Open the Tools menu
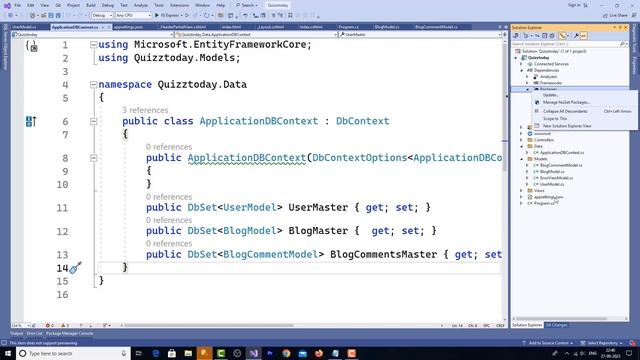Image resolution: width=640 pixels, height=360 pixels. point(159,5)
